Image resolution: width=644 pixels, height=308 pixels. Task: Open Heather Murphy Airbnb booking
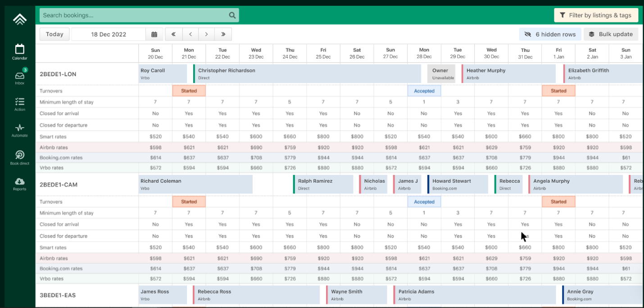(x=508, y=74)
